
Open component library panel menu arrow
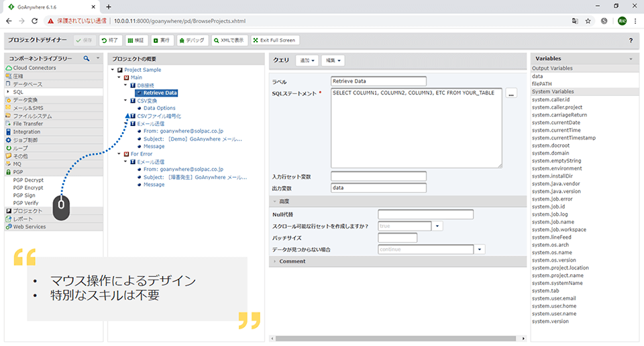click(98, 58)
